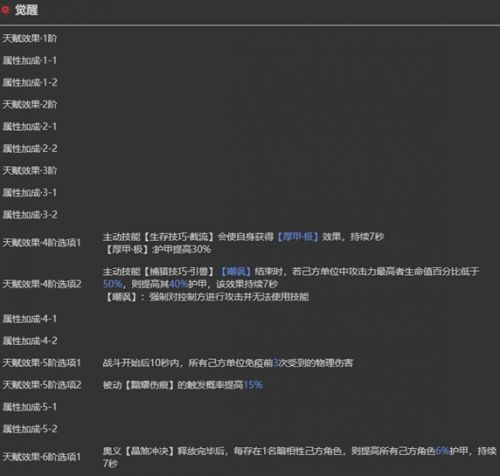The image size is (500, 476).
Task: Select the row 属性加成·5-2
Action: coord(30,429)
